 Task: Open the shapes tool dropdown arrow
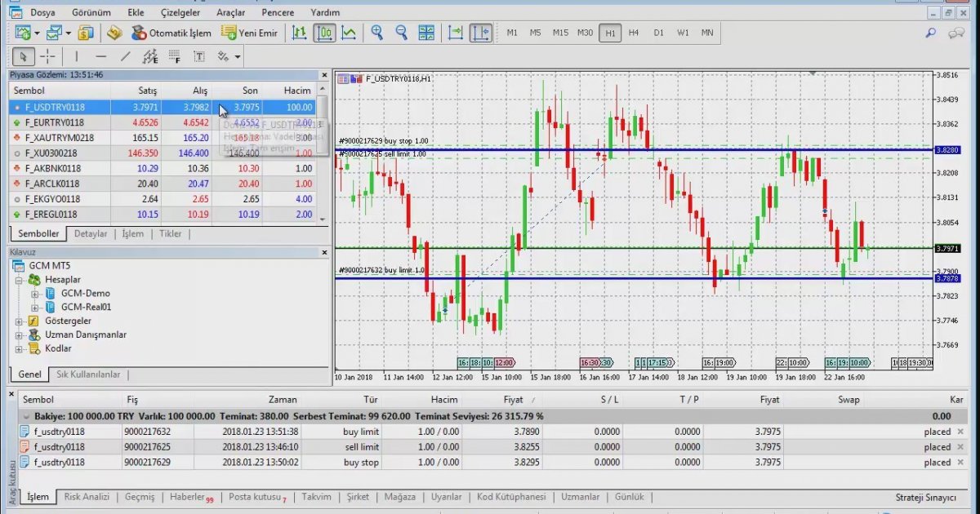238,57
